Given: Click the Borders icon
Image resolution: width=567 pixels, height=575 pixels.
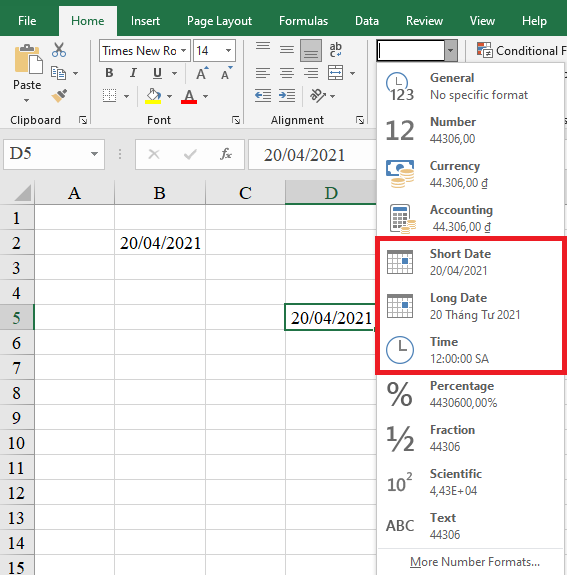Looking at the screenshot, I should [109, 96].
